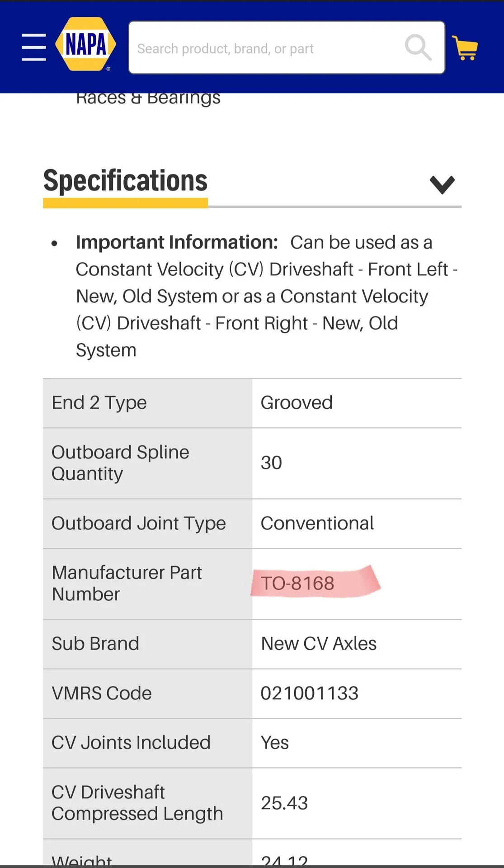Image resolution: width=504 pixels, height=868 pixels.
Task: Click the Grooved end type value
Action: pyautogui.click(x=297, y=403)
